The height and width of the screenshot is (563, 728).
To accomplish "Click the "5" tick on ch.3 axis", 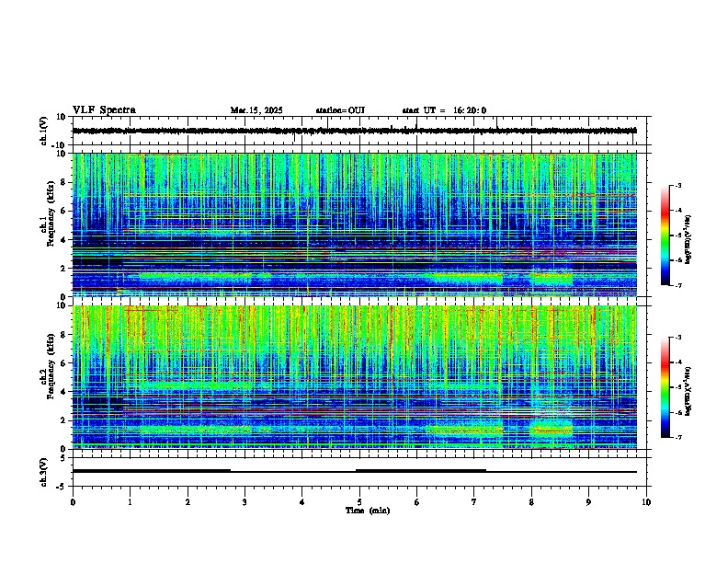I will pyautogui.click(x=63, y=458).
